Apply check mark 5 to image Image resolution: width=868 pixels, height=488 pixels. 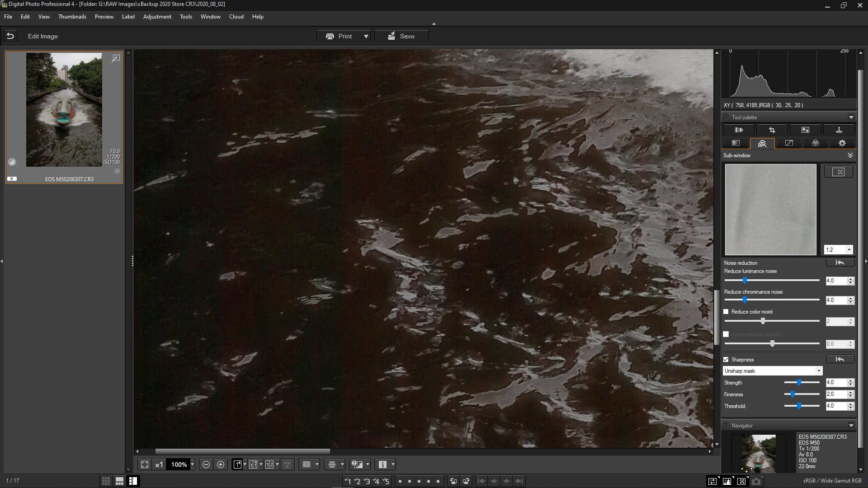point(386,481)
